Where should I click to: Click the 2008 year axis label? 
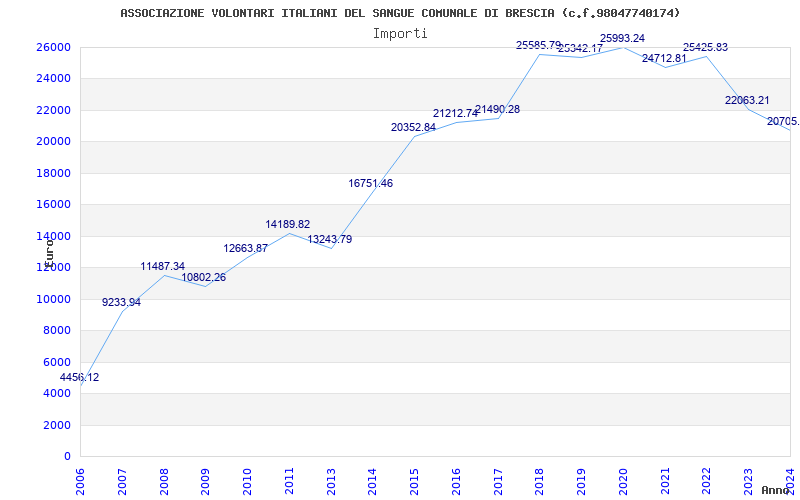pyautogui.click(x=163, y=482)
